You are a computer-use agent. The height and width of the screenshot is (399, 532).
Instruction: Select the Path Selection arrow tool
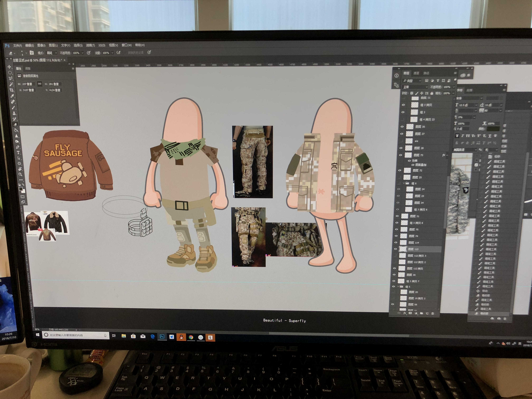[x=19, y=158]
